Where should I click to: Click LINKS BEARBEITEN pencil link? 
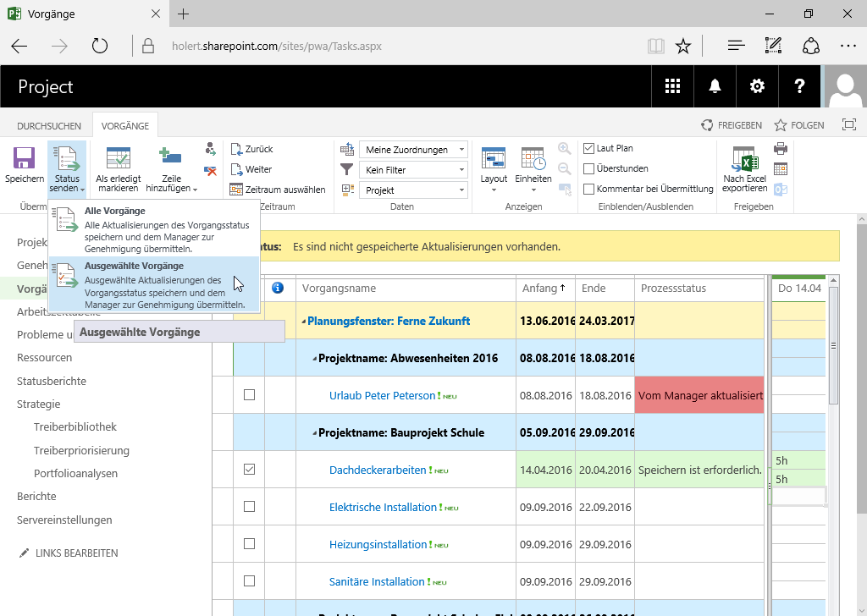69,553
